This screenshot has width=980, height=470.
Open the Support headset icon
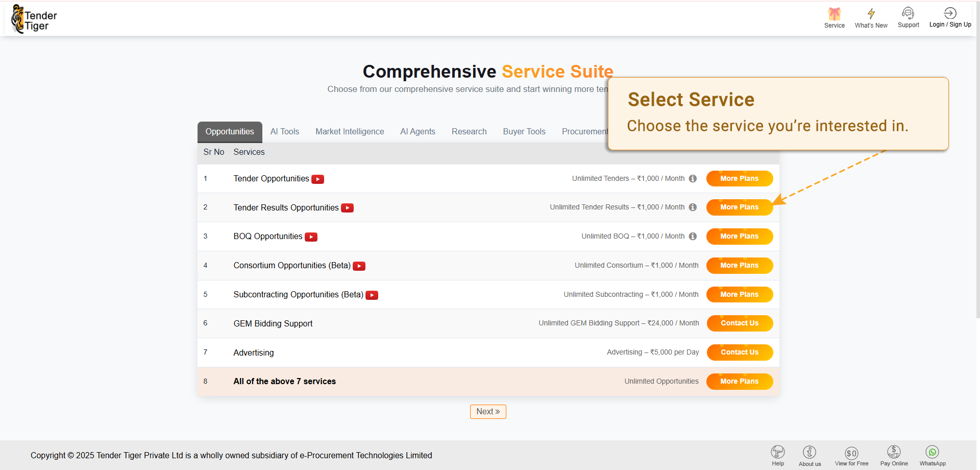tap(908, 14)
